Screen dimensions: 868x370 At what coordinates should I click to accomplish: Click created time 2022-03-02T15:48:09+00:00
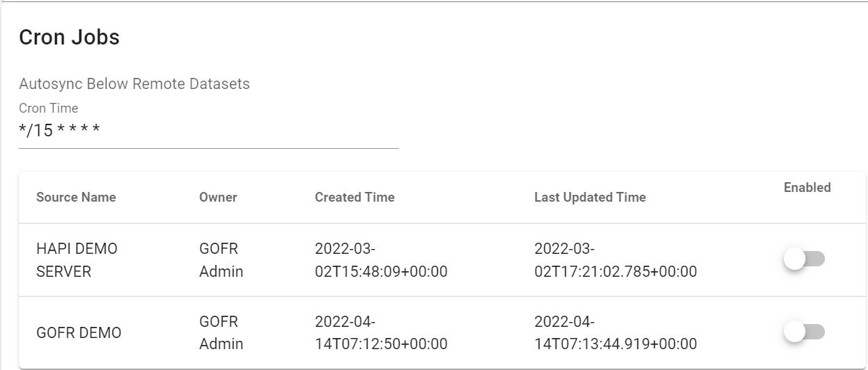point(381,260)
